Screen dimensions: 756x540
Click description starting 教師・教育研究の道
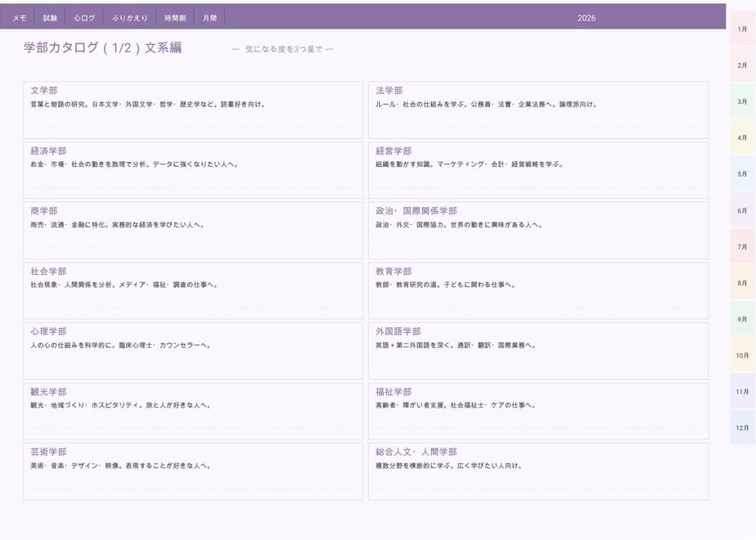pos(445,285)
